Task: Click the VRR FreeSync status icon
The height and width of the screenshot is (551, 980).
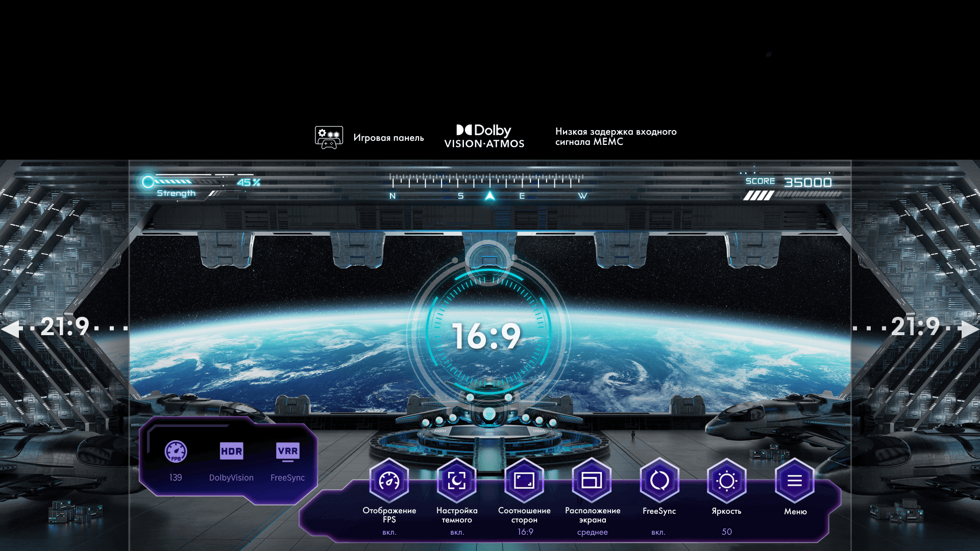Action: point(288,452)
